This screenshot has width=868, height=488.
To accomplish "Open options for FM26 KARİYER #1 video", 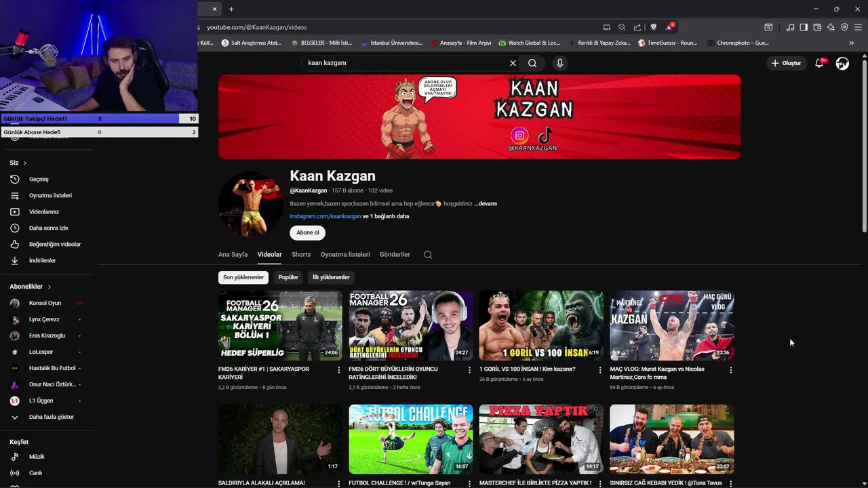I will point(339,370).
